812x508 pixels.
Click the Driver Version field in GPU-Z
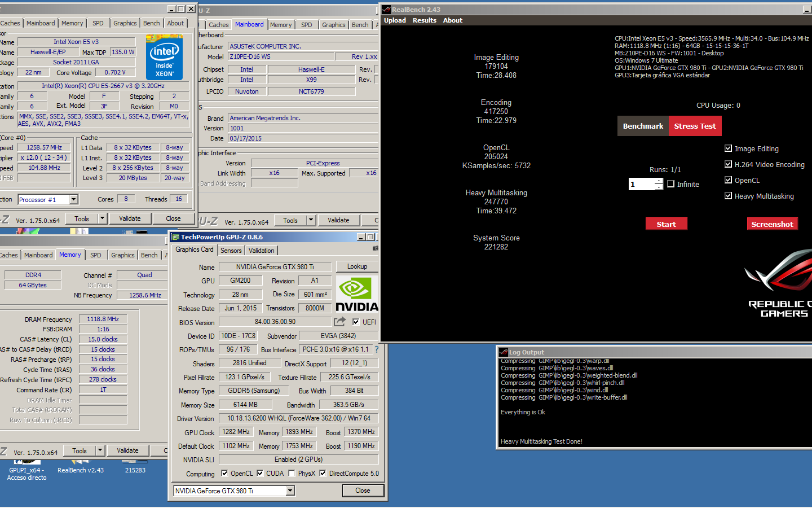[x=298, y=418]
